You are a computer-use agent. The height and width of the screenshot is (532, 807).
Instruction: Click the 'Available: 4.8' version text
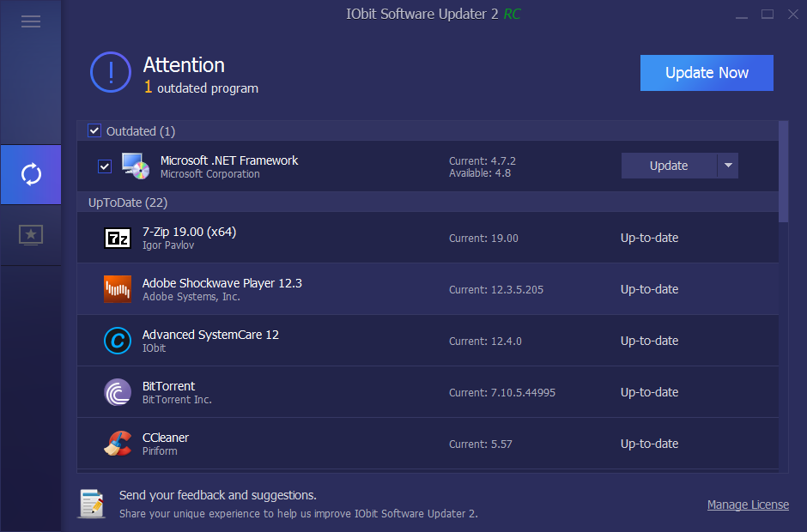[480, 173]
